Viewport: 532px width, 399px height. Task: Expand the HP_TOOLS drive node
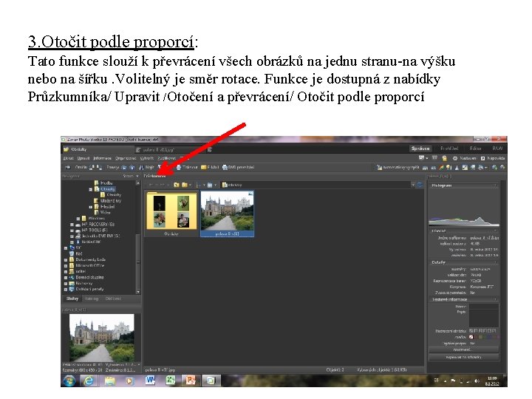point(72,231)
